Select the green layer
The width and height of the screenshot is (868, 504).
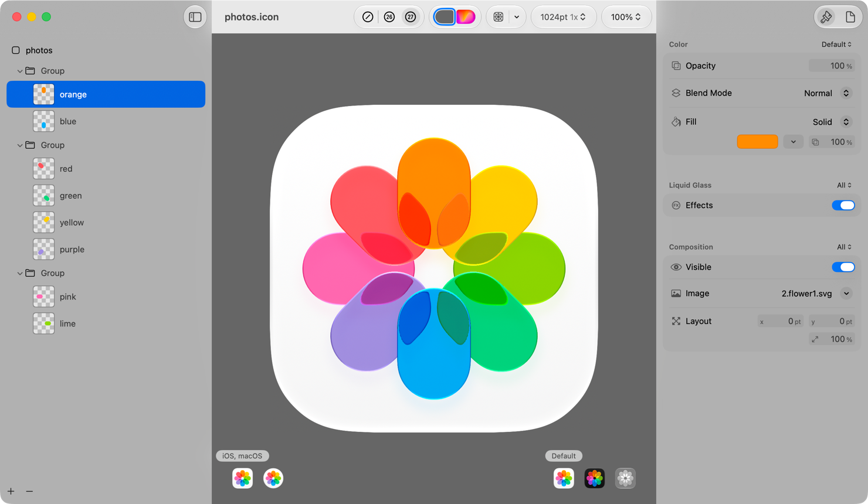click(x=106, y=196)
